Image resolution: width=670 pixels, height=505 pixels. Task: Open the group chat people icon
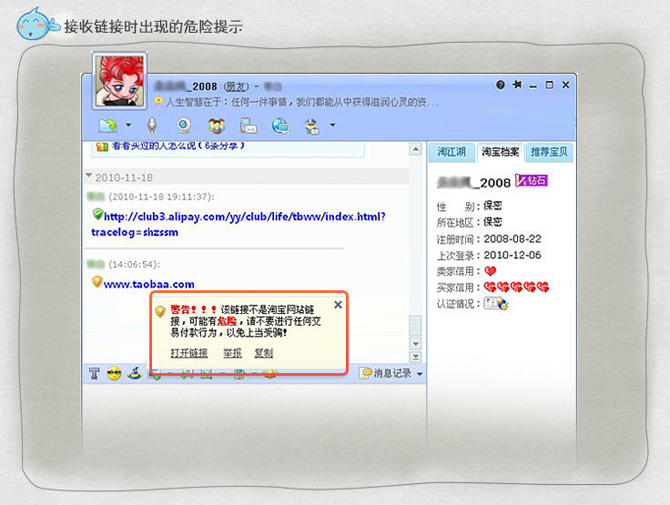[217, 126]
